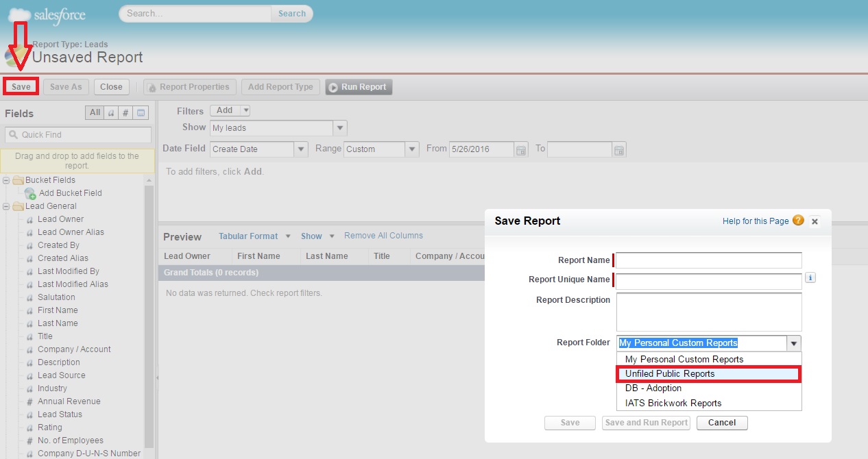Expand the Range dropdown
The width and height of the screenshot is (868, 459).
tap(411, 149)
